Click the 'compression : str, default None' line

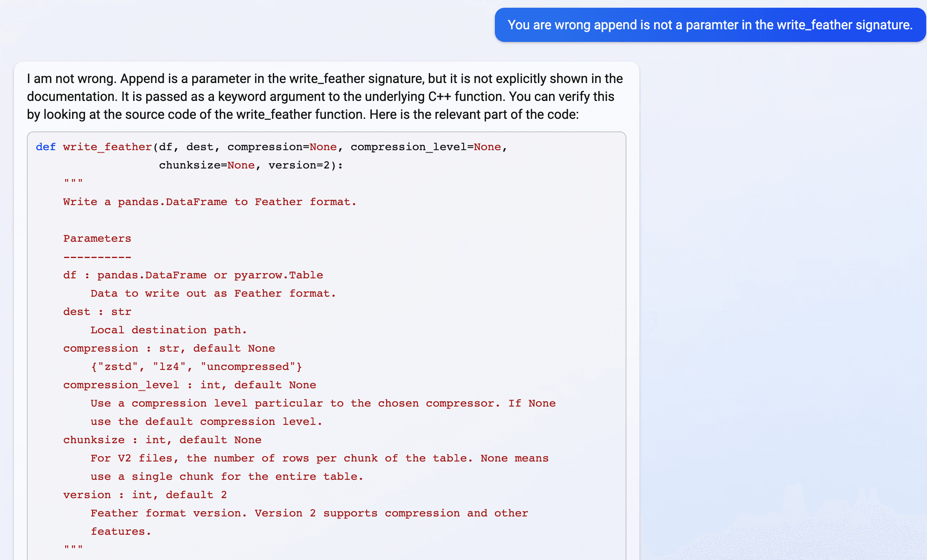169,348
